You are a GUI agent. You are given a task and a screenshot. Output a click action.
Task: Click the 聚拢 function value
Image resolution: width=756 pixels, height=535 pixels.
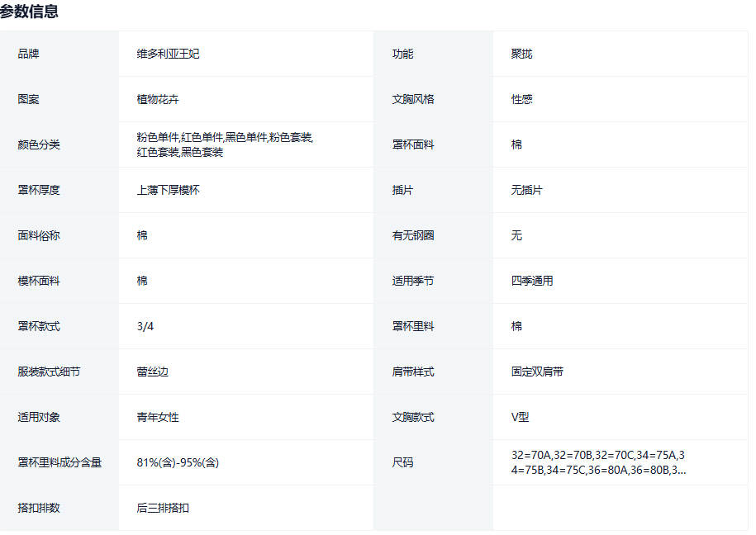tap(521, 54)
